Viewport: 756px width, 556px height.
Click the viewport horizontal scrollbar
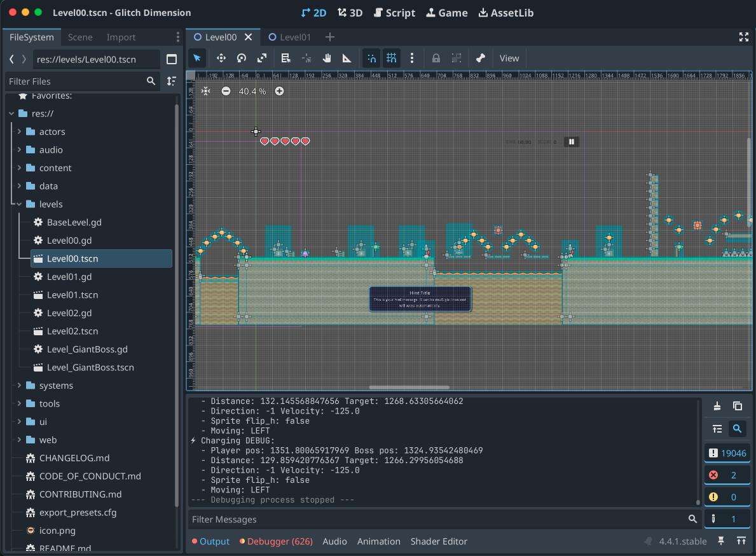pyautogui.click(x=409, y=387)
